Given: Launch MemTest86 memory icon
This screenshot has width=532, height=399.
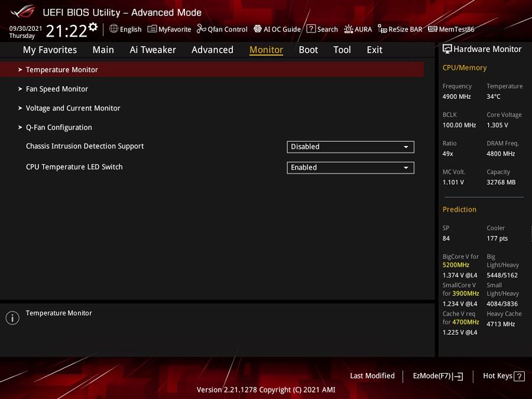Looking at the screenshot, I should point(433,29).
